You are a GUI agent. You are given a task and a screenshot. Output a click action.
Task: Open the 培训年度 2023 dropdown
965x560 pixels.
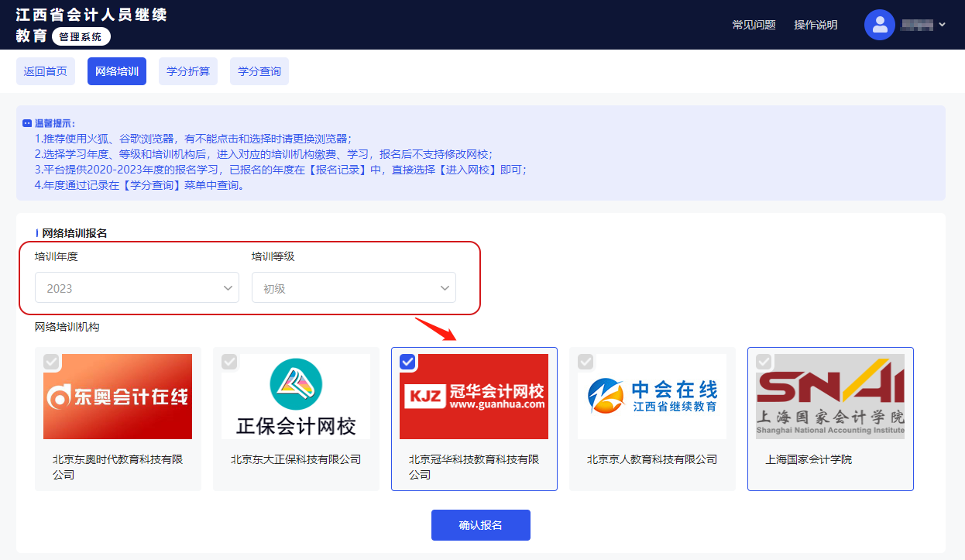pyautogui.click(x=137, y=287)
